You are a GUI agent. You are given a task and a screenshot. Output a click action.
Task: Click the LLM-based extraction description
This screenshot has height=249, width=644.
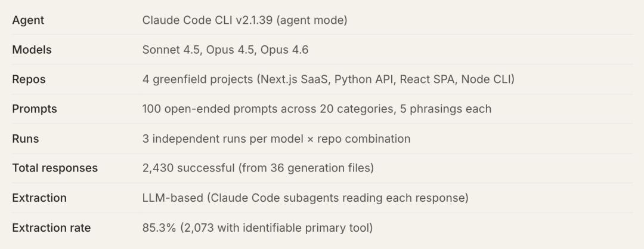pos(305,198)
